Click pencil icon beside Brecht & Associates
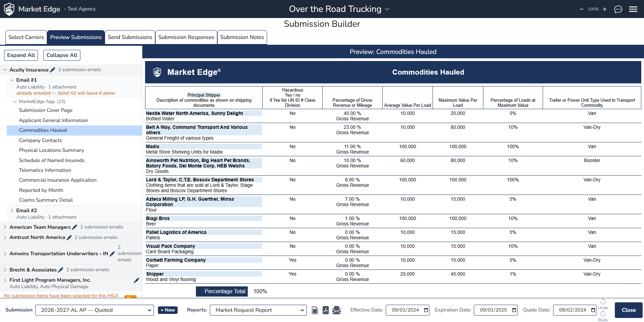The width and height of the screenshot is (644, 322). (61, 270)
